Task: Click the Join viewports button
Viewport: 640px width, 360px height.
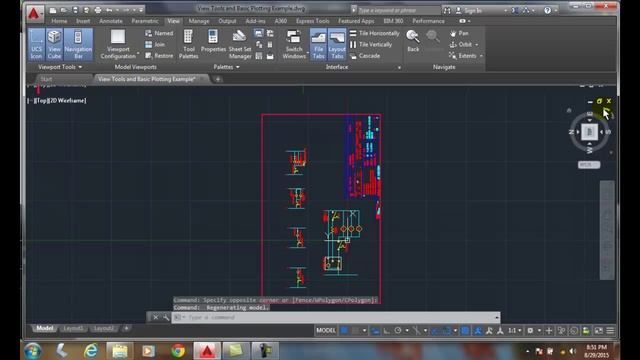Action: 155,44
